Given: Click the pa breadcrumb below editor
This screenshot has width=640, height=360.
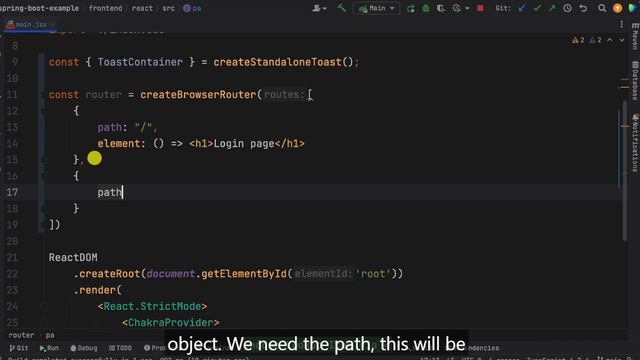Looking at the screenshot, I should [50, 335].
